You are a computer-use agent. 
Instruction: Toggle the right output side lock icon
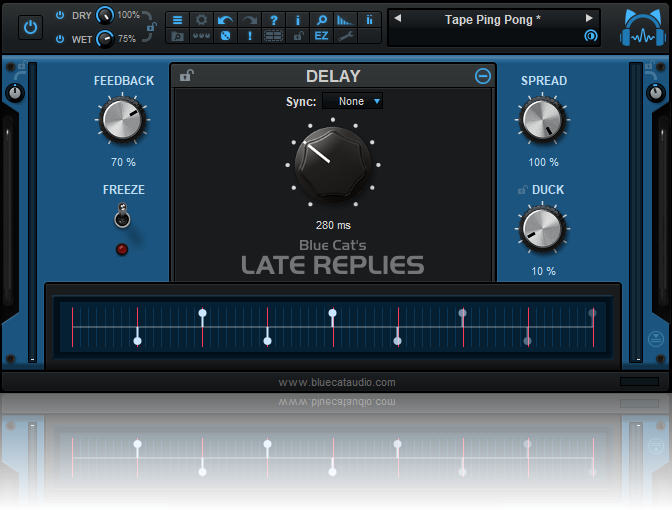coord(650,66)
